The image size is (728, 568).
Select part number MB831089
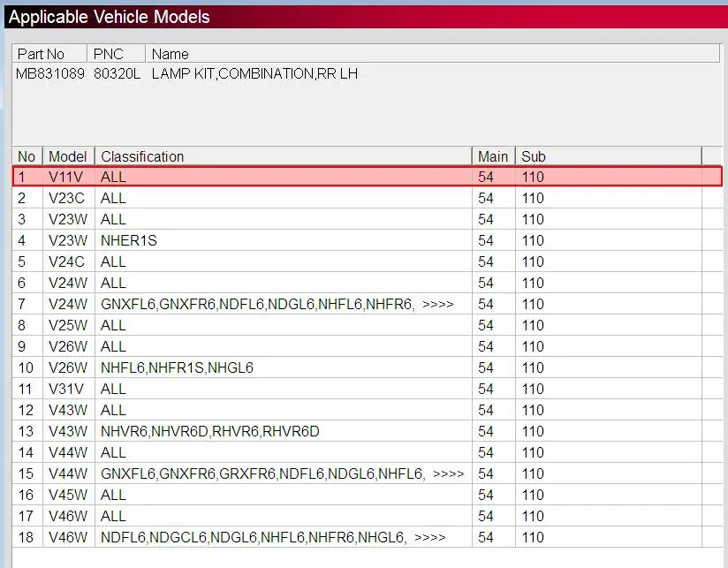tap(50, 74)
